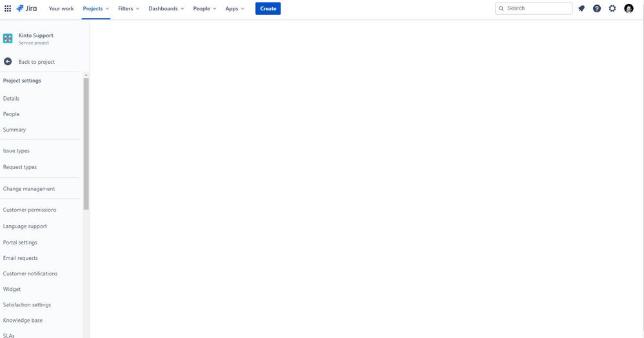This screenshot has height=338, width=644.
Task: Open Widget settings
Action: point(12,289)
